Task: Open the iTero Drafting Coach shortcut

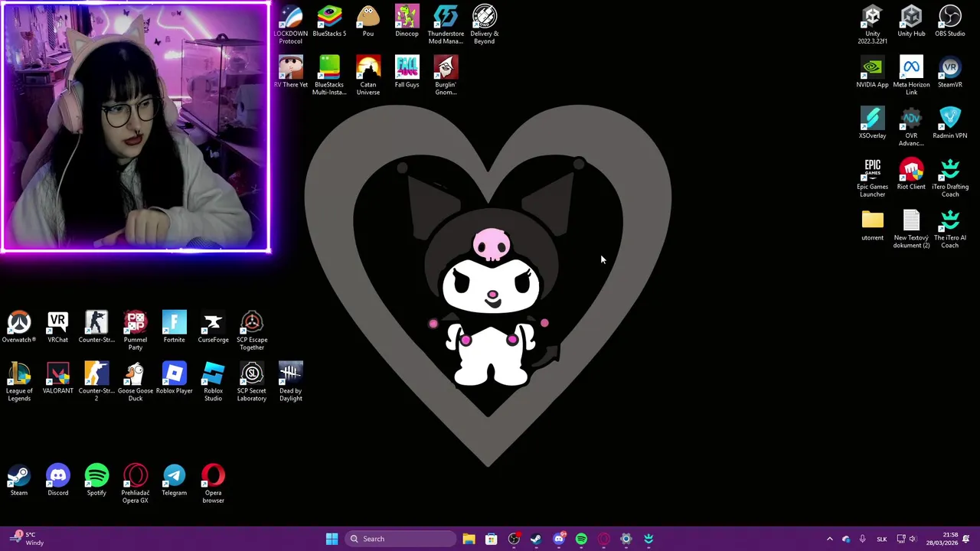Action: click(950, 178)
